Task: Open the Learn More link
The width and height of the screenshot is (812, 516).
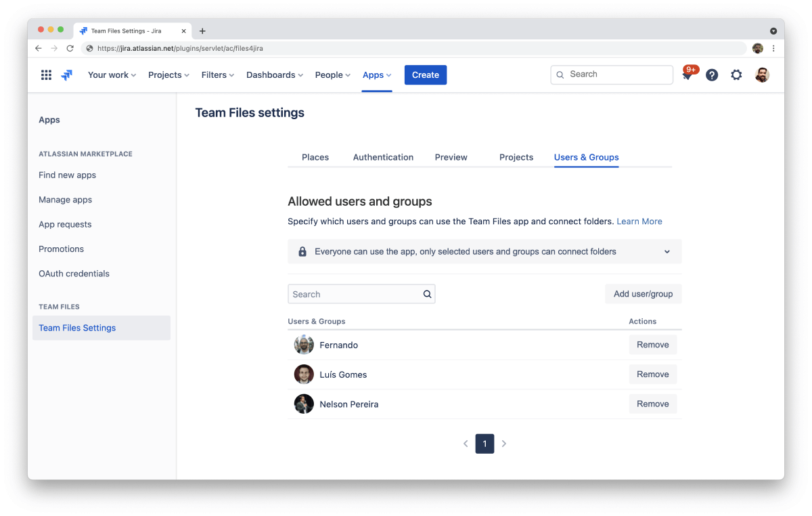Action: (639, 221)
